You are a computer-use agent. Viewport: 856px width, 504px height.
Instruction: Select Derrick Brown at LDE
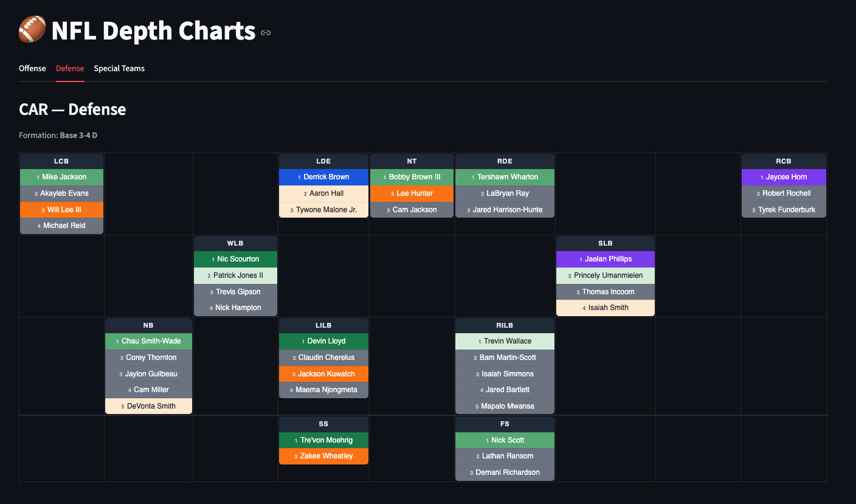click(x=323, y=177)
